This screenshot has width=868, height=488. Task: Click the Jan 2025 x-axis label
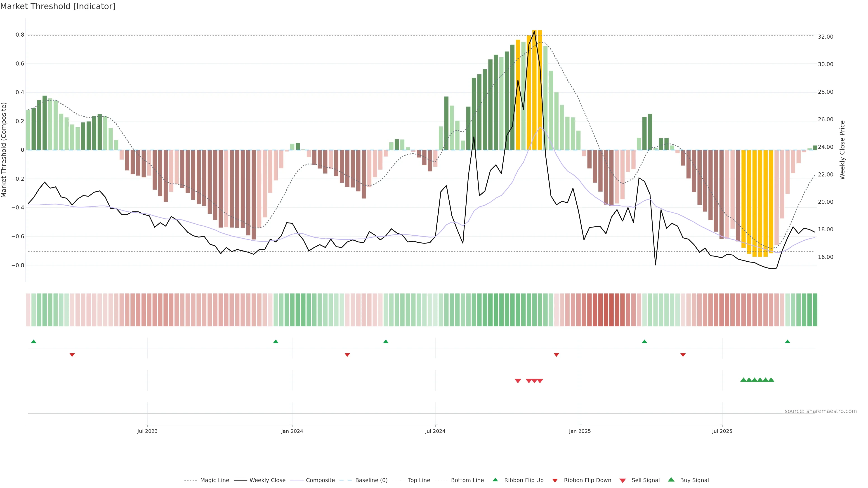(x=580, y=431)
